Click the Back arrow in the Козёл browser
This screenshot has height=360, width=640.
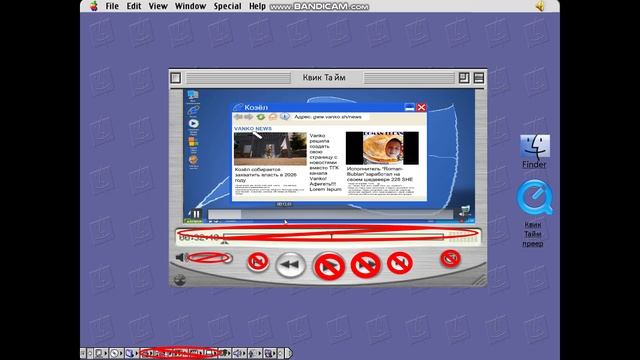point(238,117)
